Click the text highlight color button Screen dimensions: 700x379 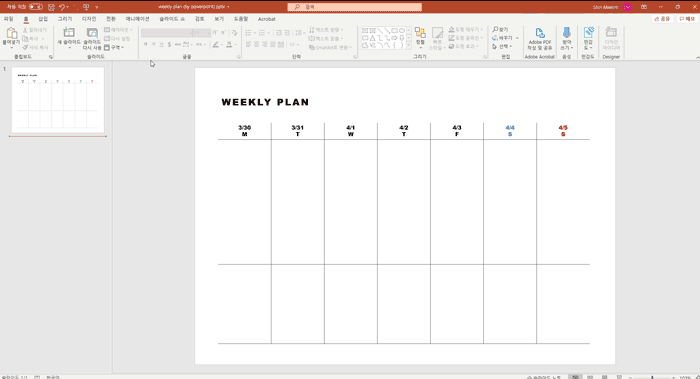[x=216, y=44]
